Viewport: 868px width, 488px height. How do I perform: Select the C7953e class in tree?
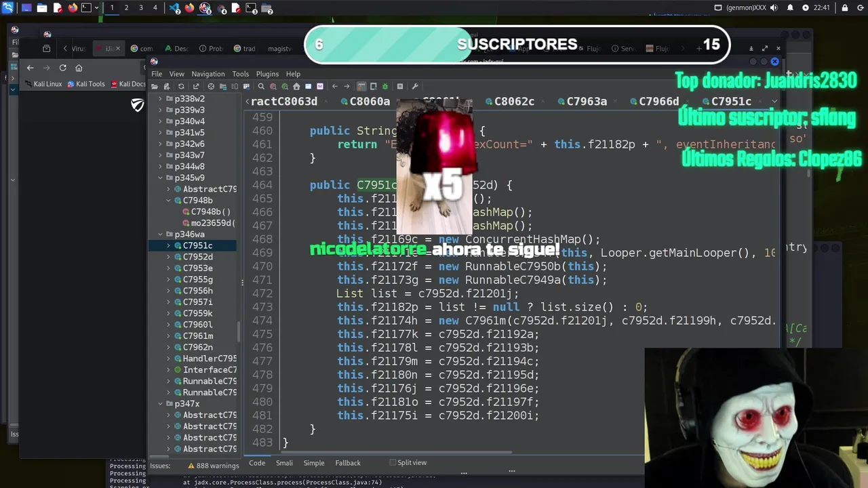[197, 268]
